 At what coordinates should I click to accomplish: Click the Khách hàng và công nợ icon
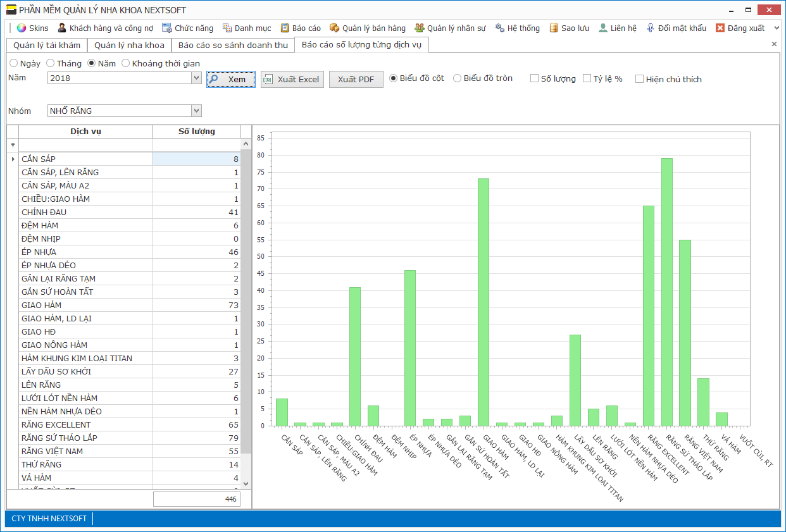(x=62, y=28)
